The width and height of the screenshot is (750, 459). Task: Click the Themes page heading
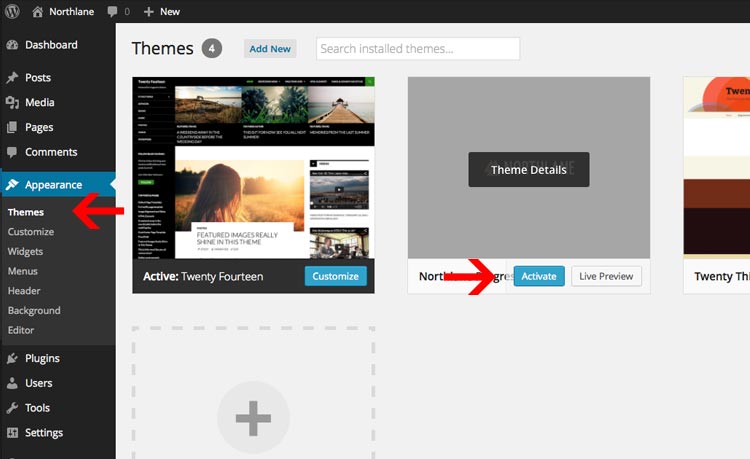tap(163, 48)
